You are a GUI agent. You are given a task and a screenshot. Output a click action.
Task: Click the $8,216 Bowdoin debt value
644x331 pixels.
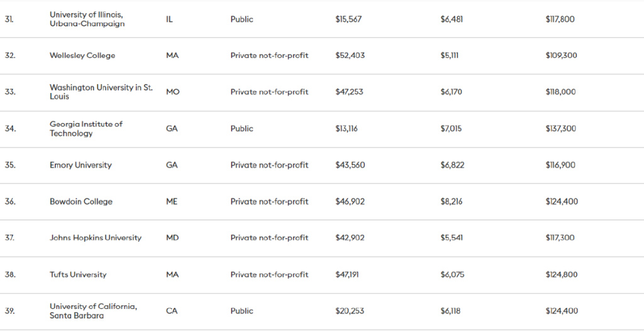click(451, 202)
